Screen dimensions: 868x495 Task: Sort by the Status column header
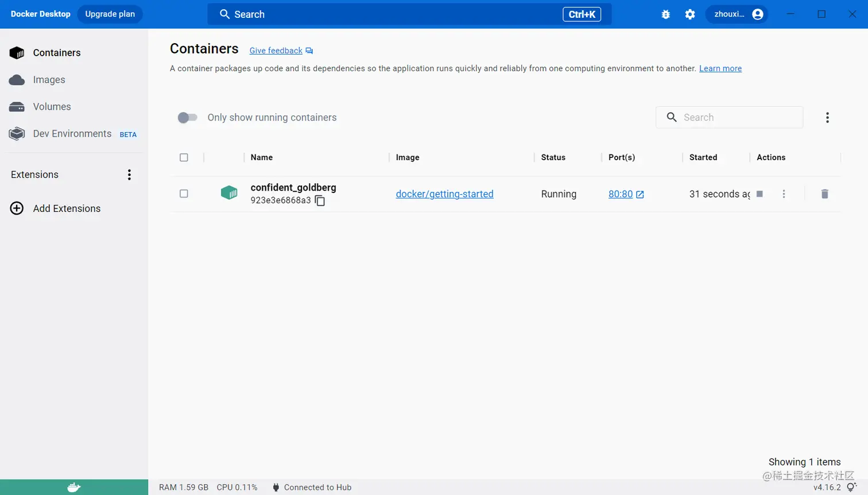pyautogui.click(x=553, y=157)
